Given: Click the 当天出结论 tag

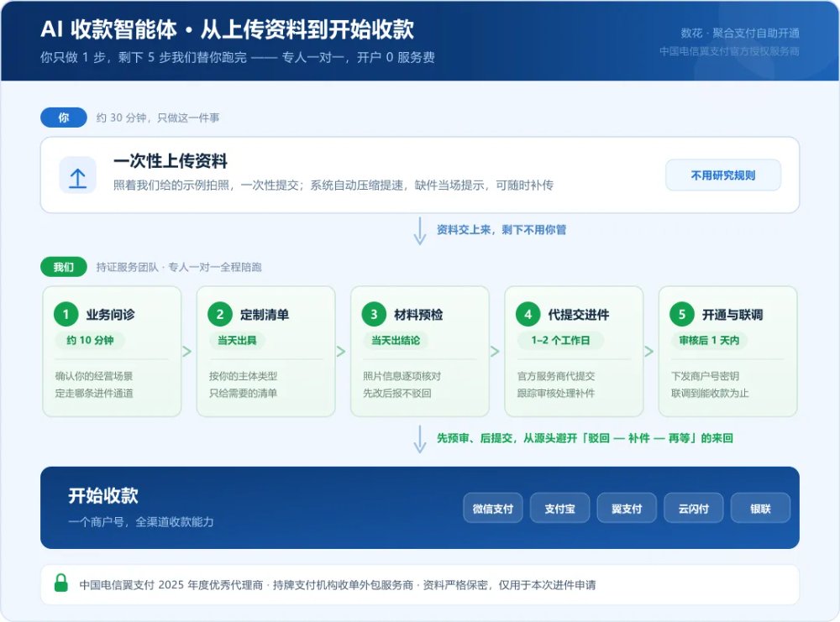Looking at the screenshot, I should (x=396, y=340).
